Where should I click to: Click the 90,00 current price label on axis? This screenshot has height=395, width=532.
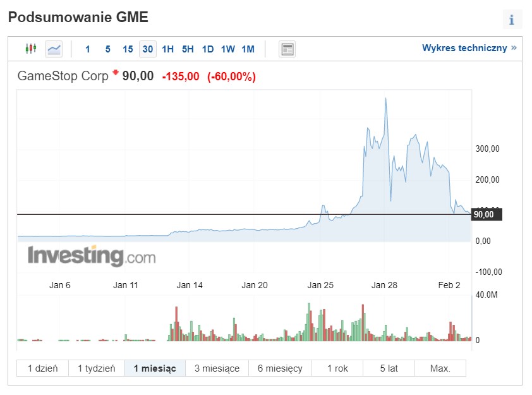point(487,214)
